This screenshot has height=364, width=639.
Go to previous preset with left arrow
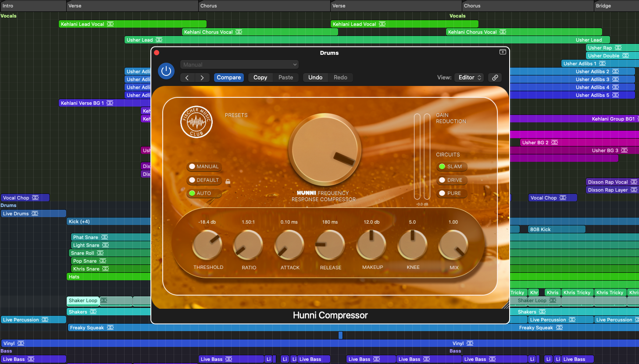(x=187, y=78)
